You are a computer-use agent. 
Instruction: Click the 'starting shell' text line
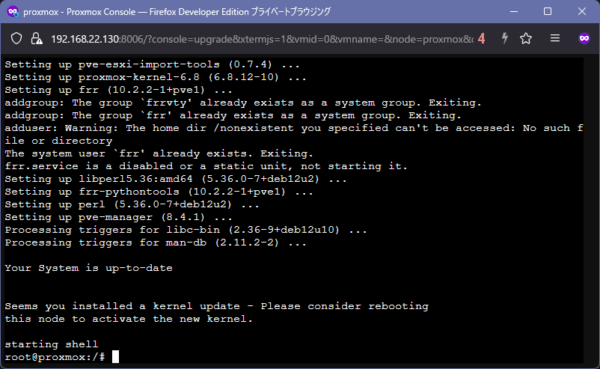[51, 344]
